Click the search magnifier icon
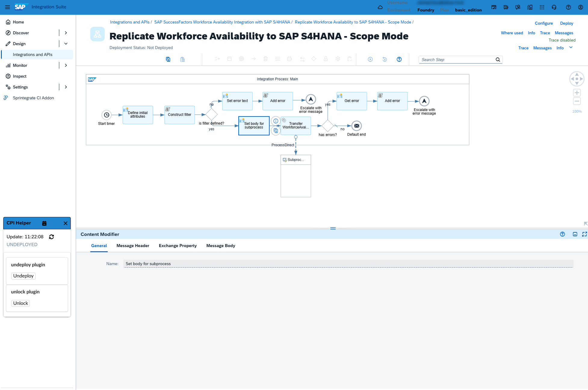The image size is (588, 390). tap(498, 60)
